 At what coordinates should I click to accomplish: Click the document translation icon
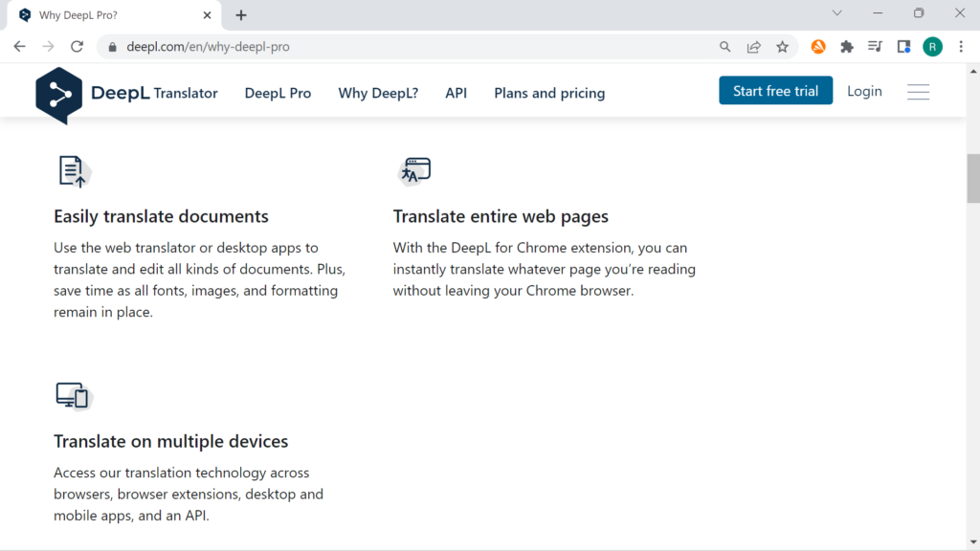[x=74, y=172]
